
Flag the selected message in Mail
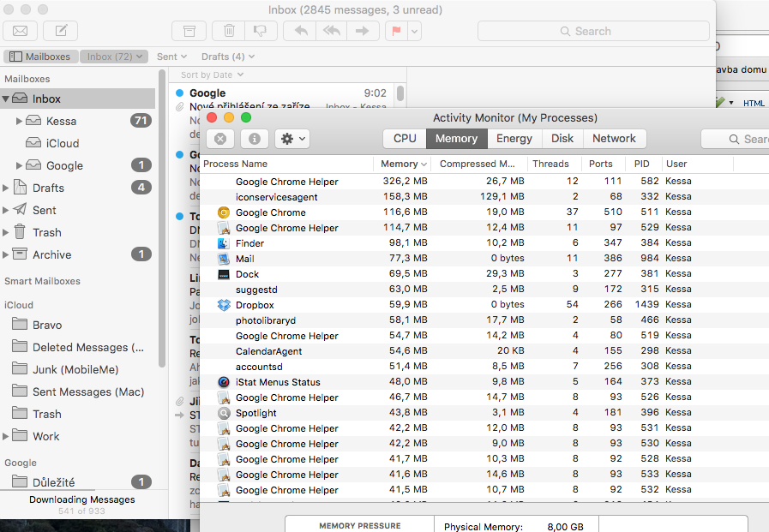[x=396, y=31]
